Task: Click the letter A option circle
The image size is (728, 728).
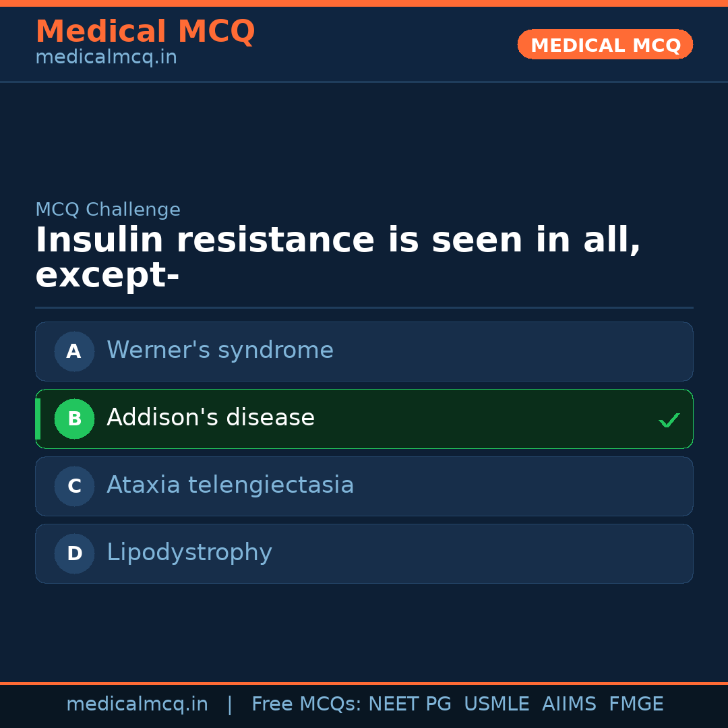Action: coord(74,351)
